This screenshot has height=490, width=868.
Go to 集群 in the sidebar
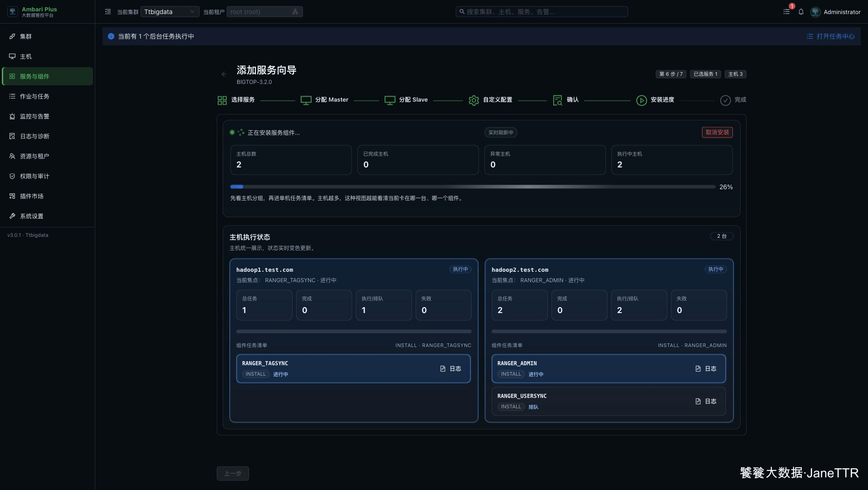click(x=48, y=36)
